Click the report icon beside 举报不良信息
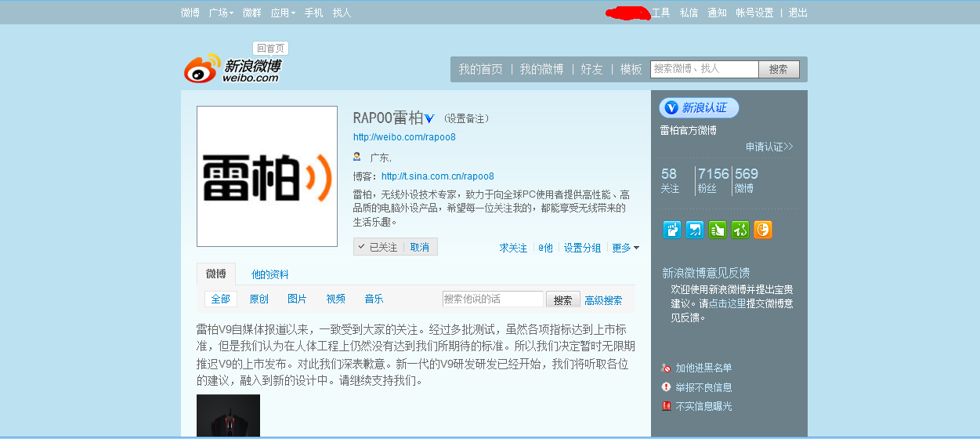980x439 pixels. (x=666, y=387)
